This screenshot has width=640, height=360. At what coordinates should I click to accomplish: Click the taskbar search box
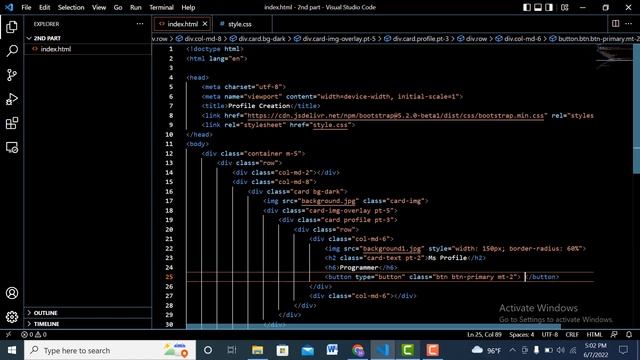click(110, 350)
